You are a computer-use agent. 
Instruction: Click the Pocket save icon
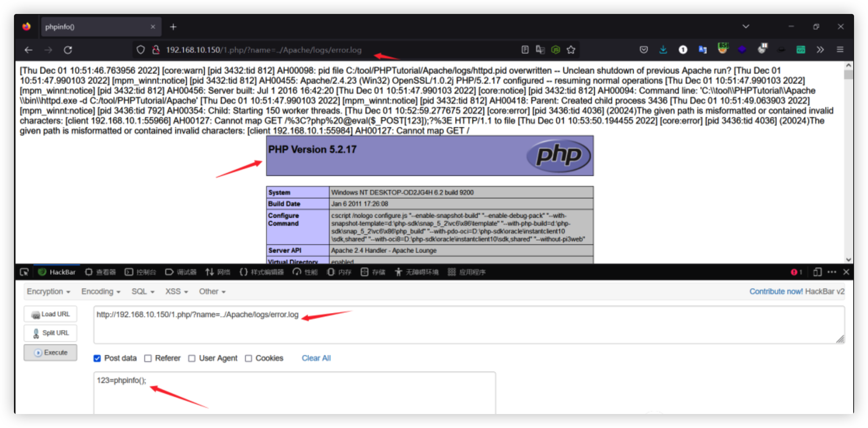644,50
